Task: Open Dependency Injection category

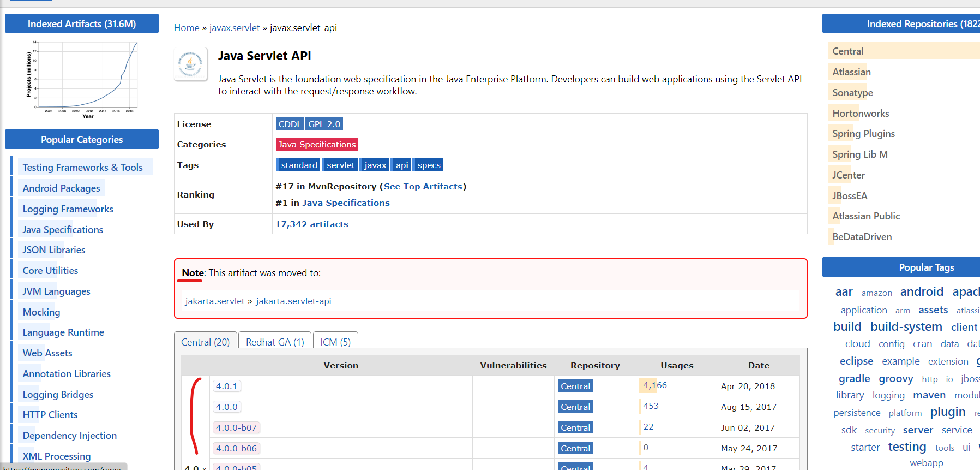Action: pyautogui.click(x=70, y=436)
